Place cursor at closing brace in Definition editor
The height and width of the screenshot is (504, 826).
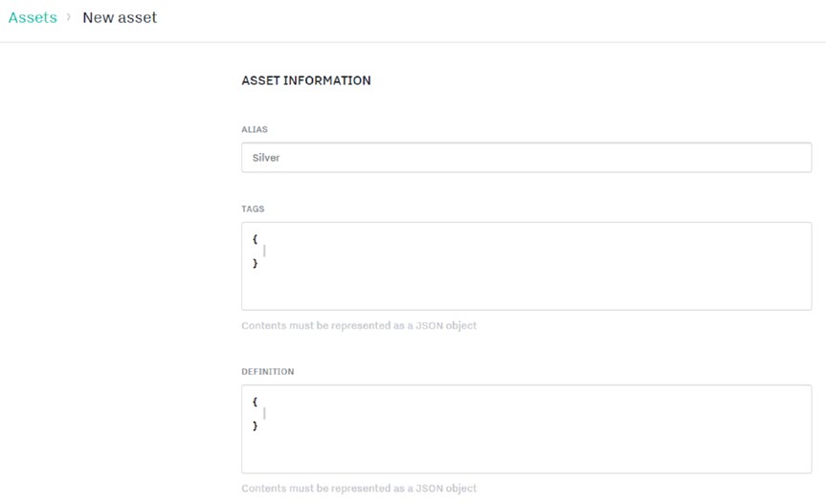point(258,426)
